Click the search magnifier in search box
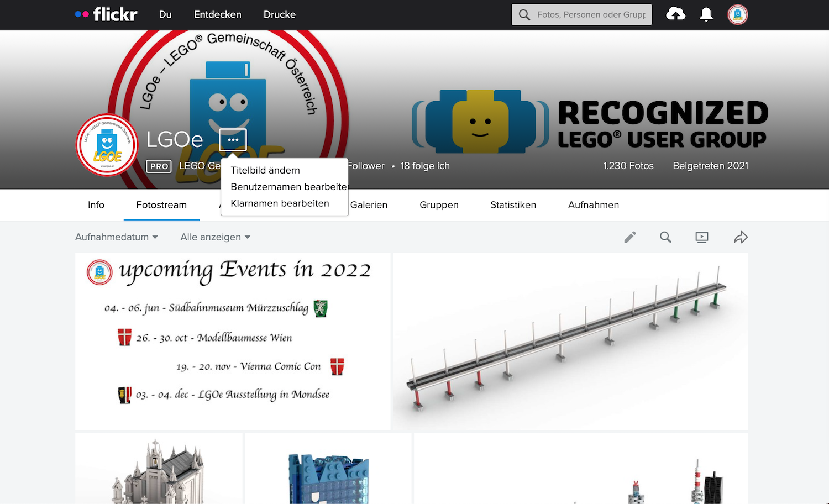The width and height of the screenshot is (829, 504). [x=524, y=15]
